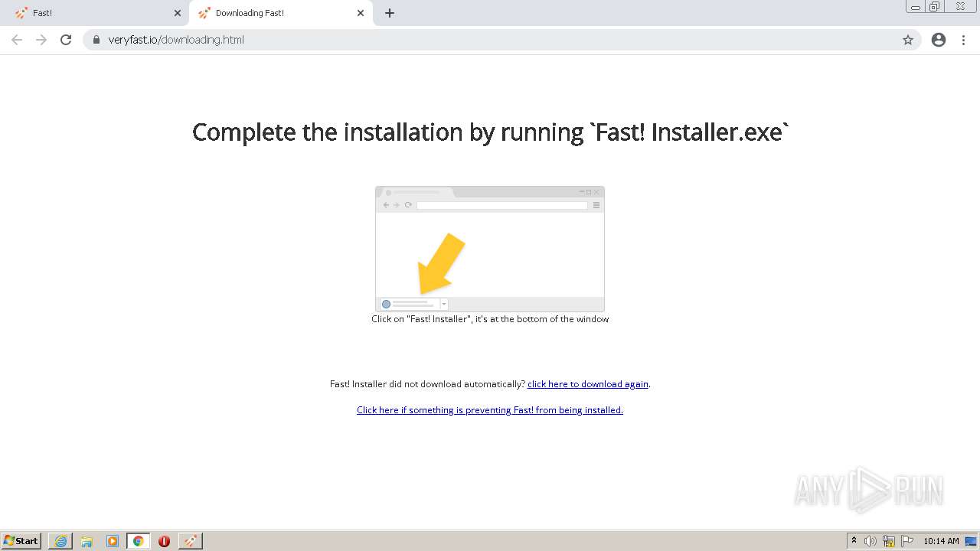Click "click here to download again" link
This screenshot has height=551, width=980.
tap(588, 384)
